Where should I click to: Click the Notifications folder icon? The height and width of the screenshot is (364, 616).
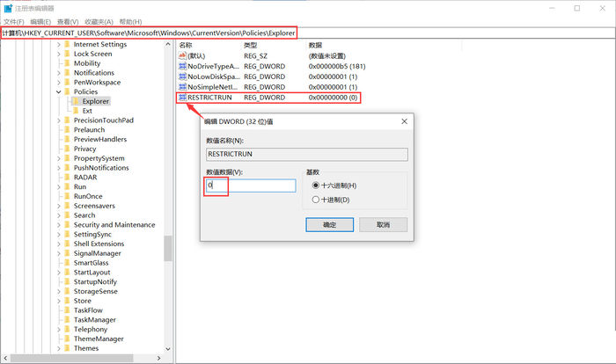tap(67, 73)
